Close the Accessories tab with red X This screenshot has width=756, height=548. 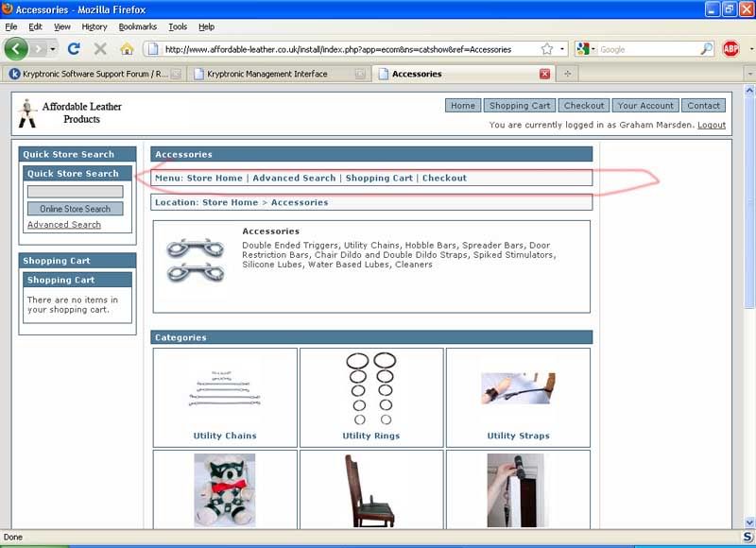(545, 74)
